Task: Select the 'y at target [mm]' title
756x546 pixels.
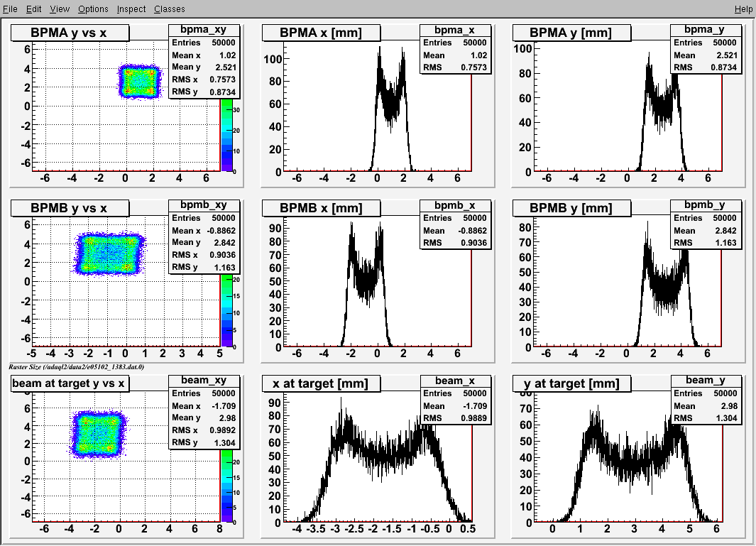Action: [x=571, y=383]
